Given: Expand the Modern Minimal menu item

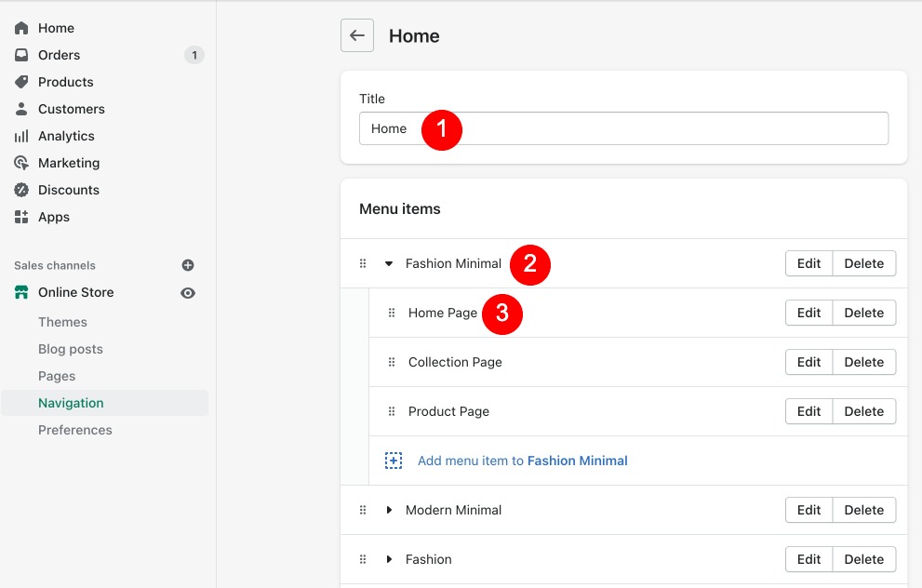Looking at the screenshot, I should pyautogui.click(x=389, y=510).
